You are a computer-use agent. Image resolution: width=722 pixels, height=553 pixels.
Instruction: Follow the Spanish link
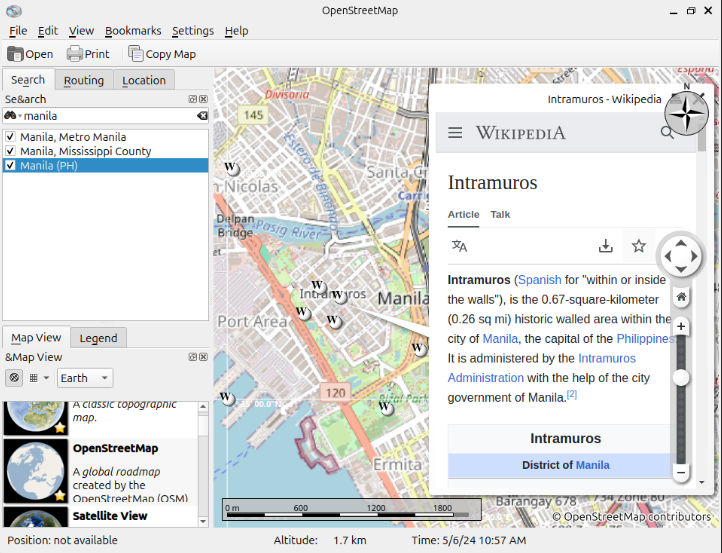[540, 280]
